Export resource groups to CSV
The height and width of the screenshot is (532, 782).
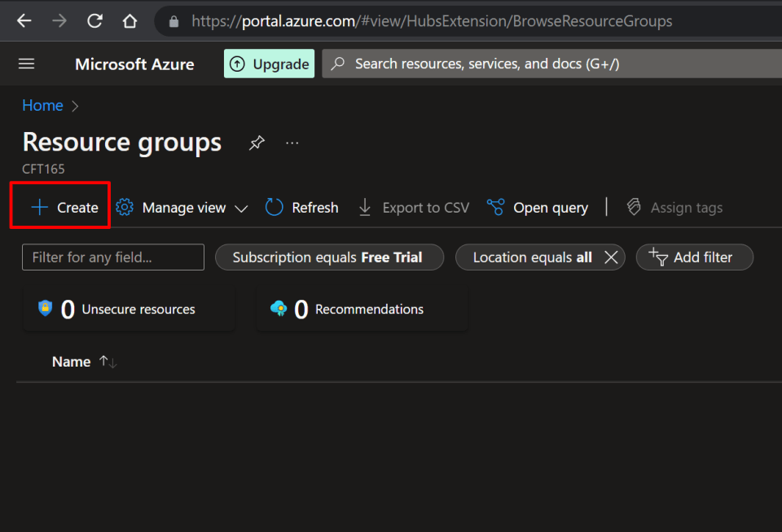coord(413,207)
